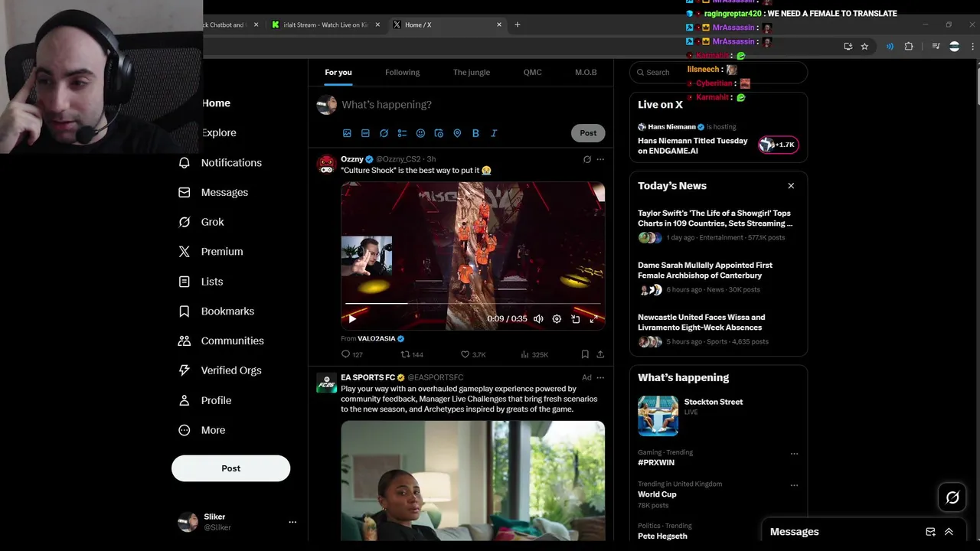Open the M.O.B tab
This screenshot has width=980, height=551.
(x=586, y=72)
